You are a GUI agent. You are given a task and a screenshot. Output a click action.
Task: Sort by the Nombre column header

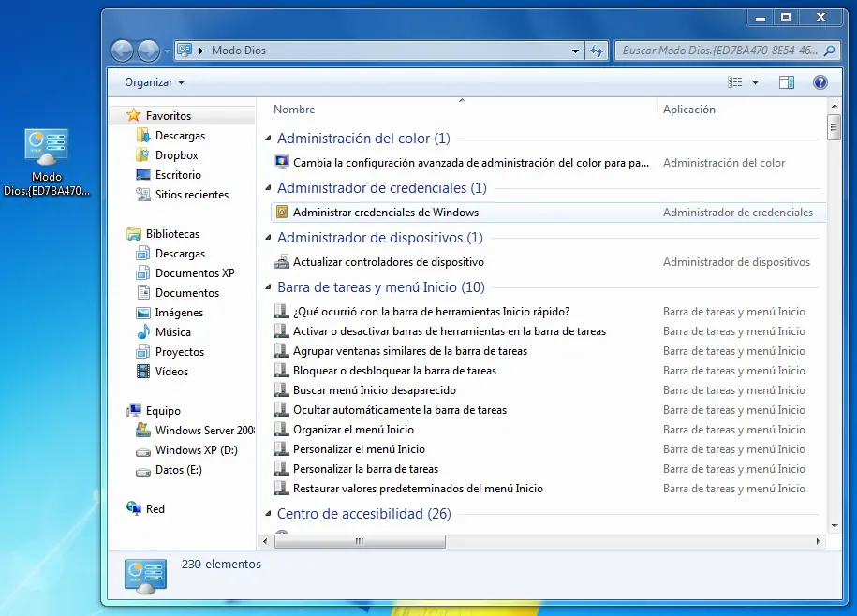pyautogui.click(x=294, y=110)
